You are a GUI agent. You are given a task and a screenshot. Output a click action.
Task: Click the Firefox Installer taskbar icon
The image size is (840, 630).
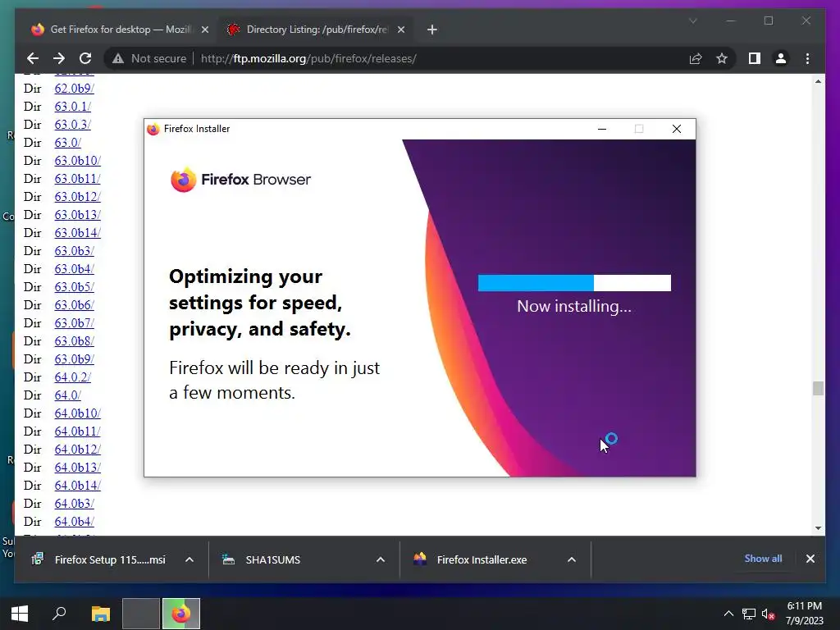(x=181, y=614)
